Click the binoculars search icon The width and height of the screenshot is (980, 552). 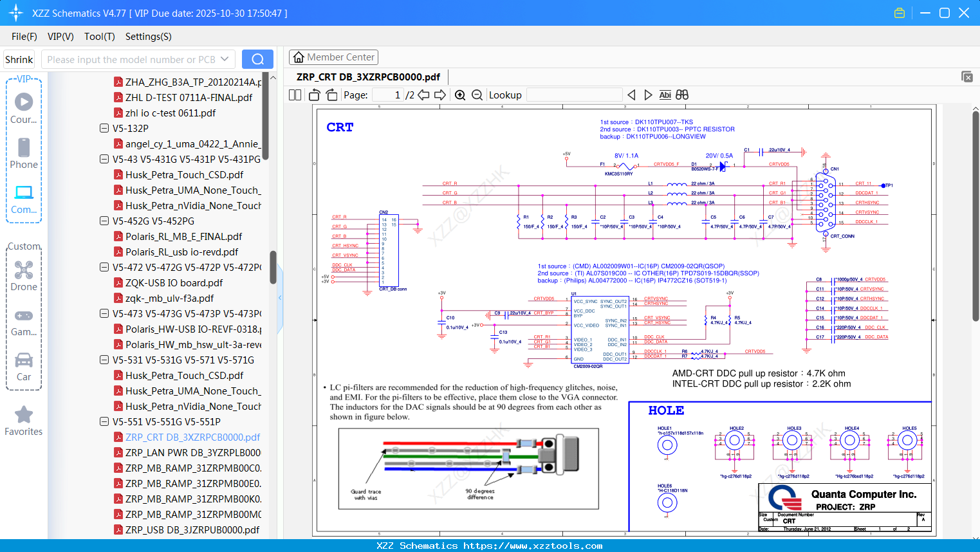pyautogui.click(x=682, y=95)
